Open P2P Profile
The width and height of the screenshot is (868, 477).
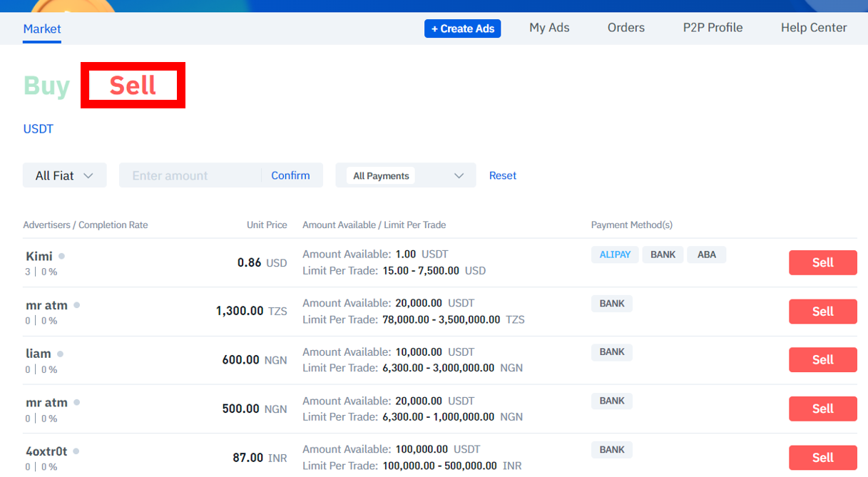[713, 28]
